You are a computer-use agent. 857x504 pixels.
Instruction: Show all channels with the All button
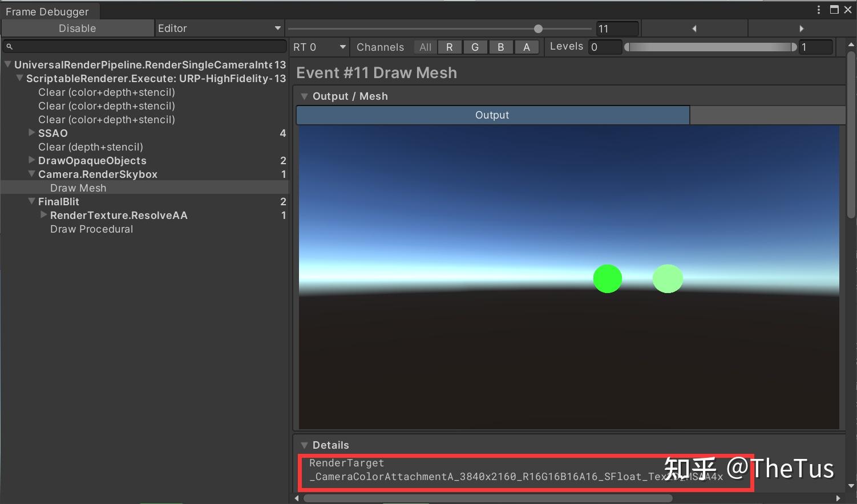point(425,47)
